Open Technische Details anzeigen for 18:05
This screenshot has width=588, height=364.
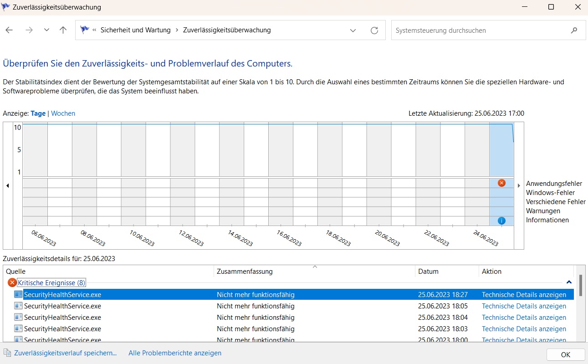[x=524, y=306]
